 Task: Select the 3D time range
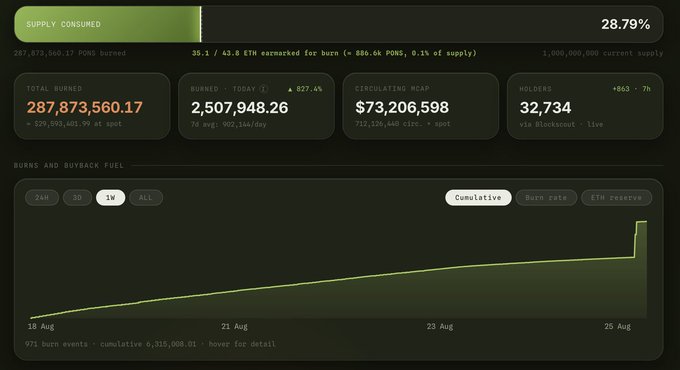click(77, 198)
